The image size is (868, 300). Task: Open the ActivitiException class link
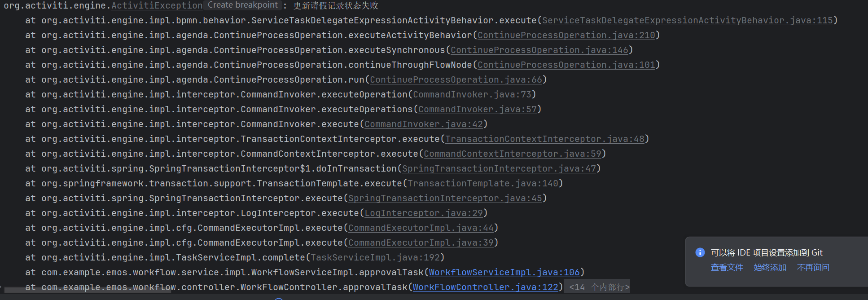tap(157, 6)
